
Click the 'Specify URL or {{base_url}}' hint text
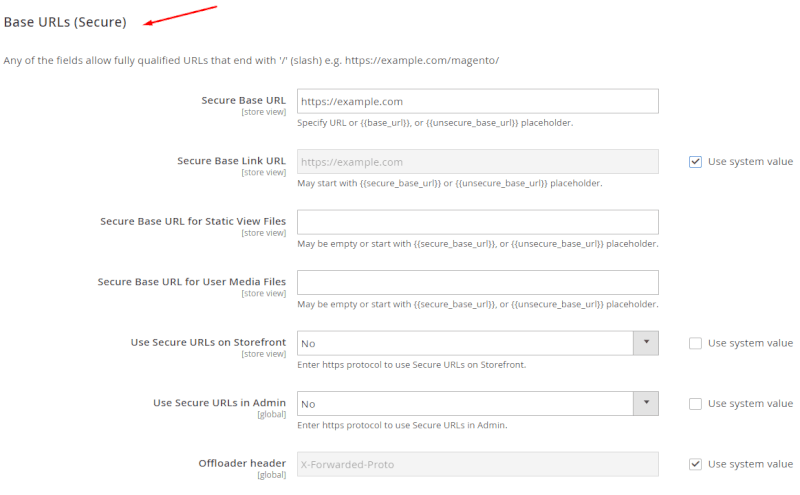(x=435, y=123)
